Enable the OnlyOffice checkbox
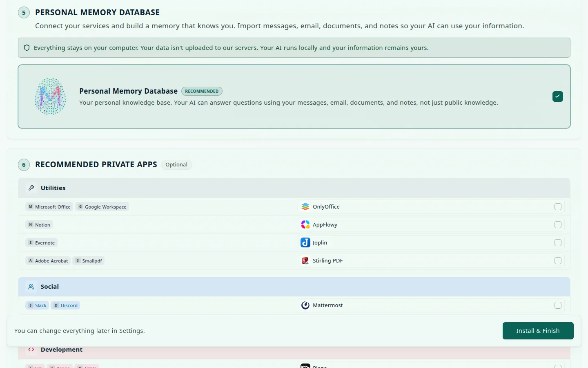The width and height of the screenshot is (588, 368). [558, 207]
